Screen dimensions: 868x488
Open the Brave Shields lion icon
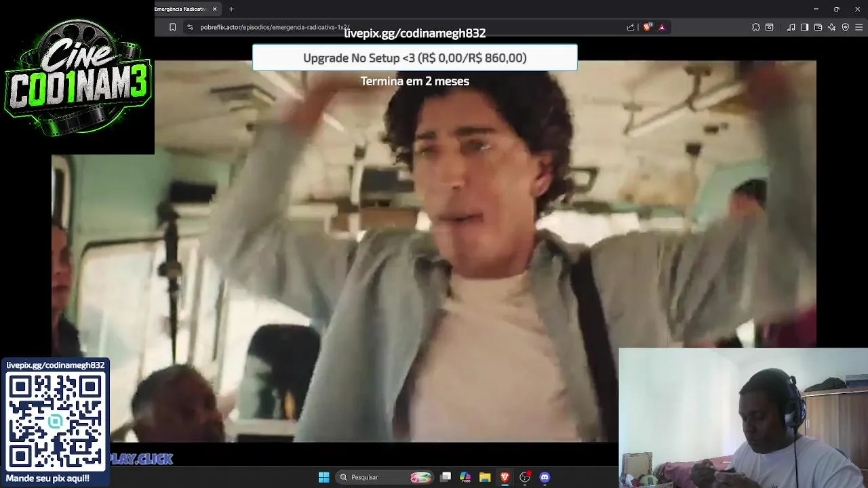648,27
